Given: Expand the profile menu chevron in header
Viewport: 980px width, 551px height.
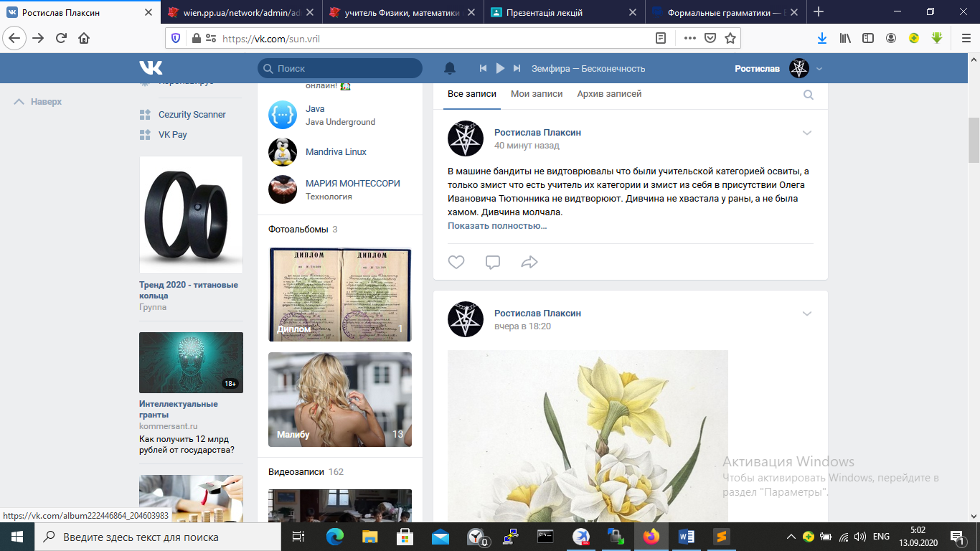Looking at the screenshot, I should pyautogui.click(x=819, y=69).
